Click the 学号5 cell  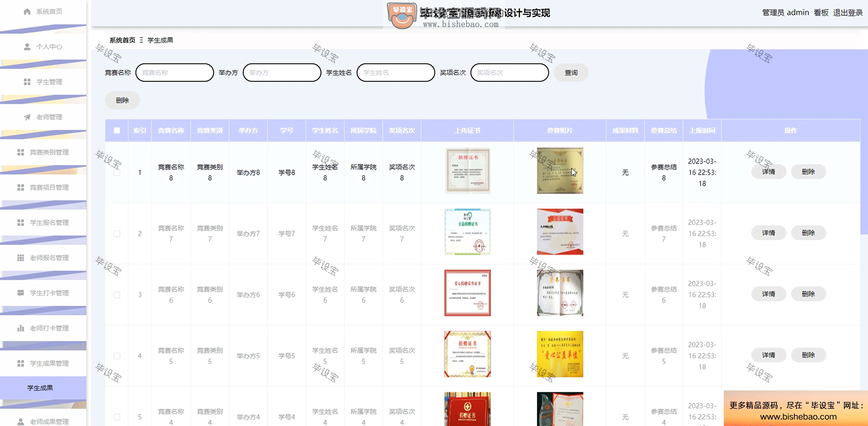click(287, 356)
